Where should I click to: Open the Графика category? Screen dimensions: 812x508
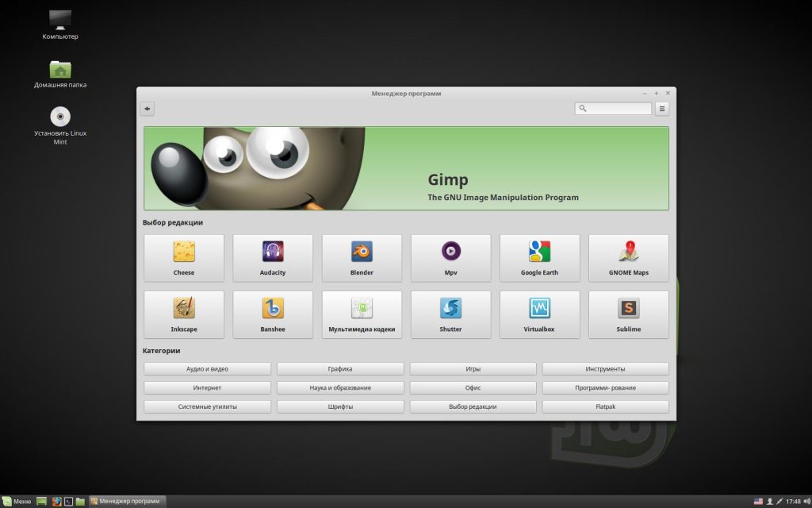click(340, 369)
